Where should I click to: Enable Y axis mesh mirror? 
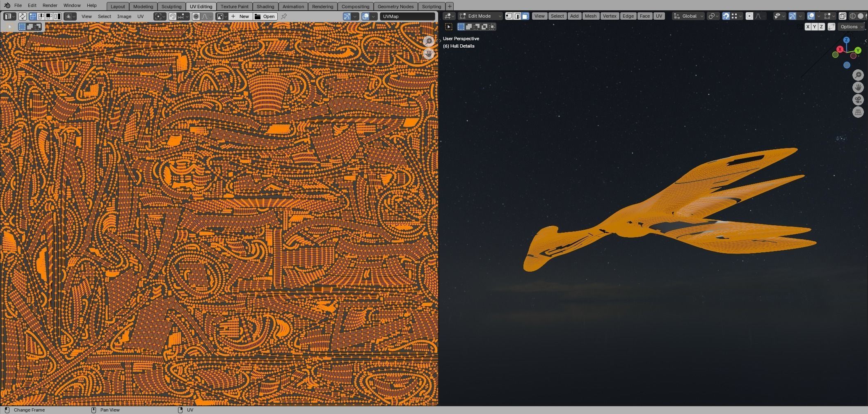[815, 27]
